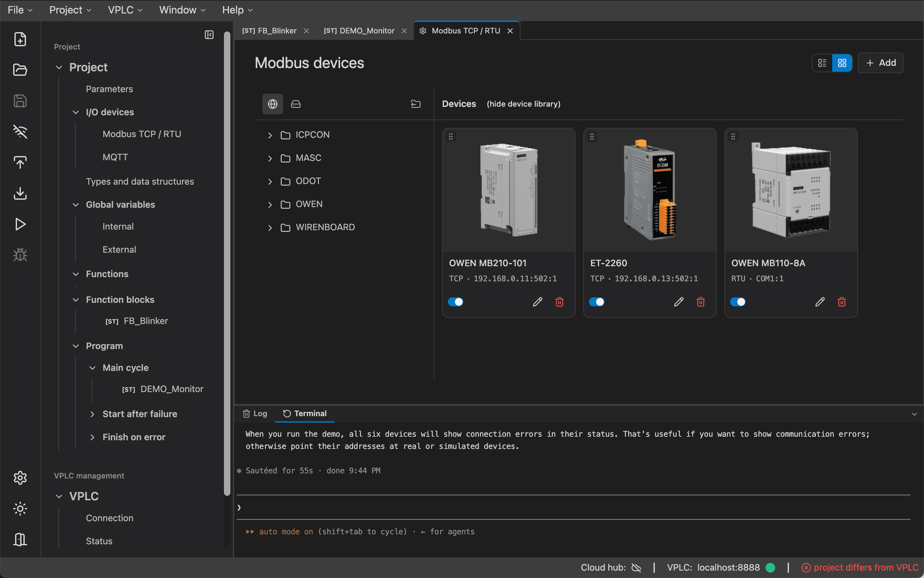This screenshot has height=578, width=924.
Task: Expand Start after failure node
Action: [92, 414]
